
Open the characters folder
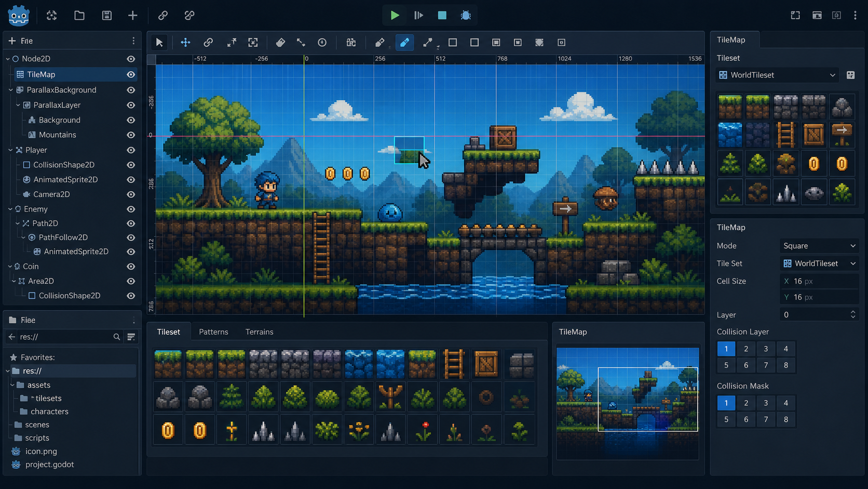coord(49,412)
